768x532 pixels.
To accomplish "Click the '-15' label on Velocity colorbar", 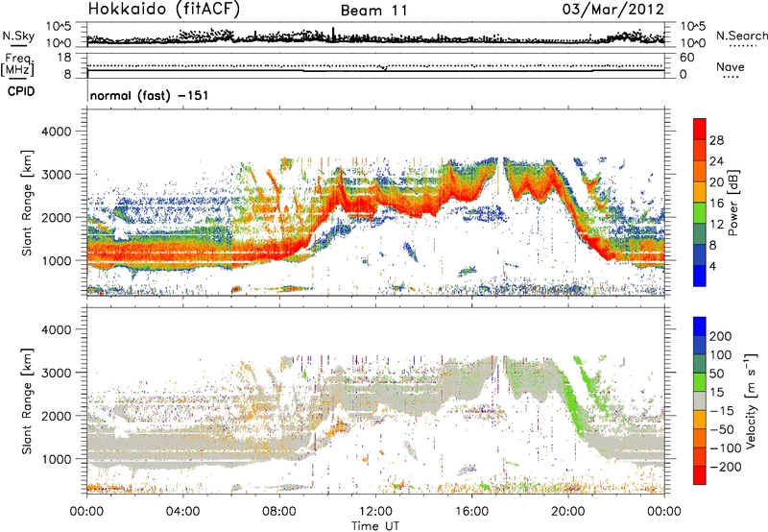I will 722,411.
